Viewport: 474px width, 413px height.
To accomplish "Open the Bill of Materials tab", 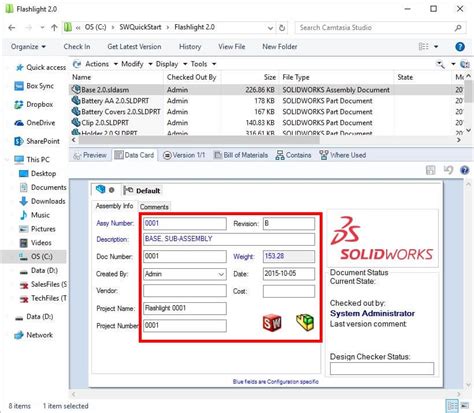I will [241, 155].
